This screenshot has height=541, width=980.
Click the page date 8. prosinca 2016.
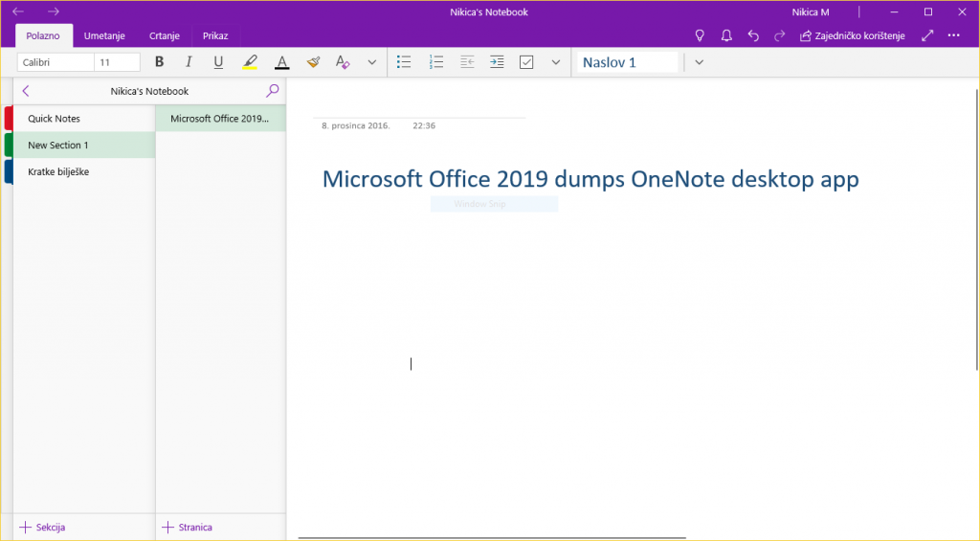coord(356,125)
